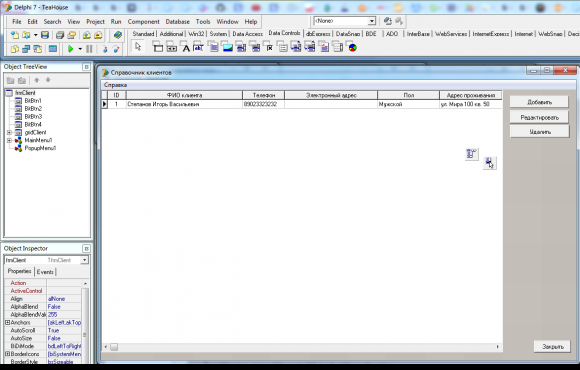Viewport: 580px width, 370px height.
Task: Expand the MainMenu1 tree node
Action: coord(9,140)
